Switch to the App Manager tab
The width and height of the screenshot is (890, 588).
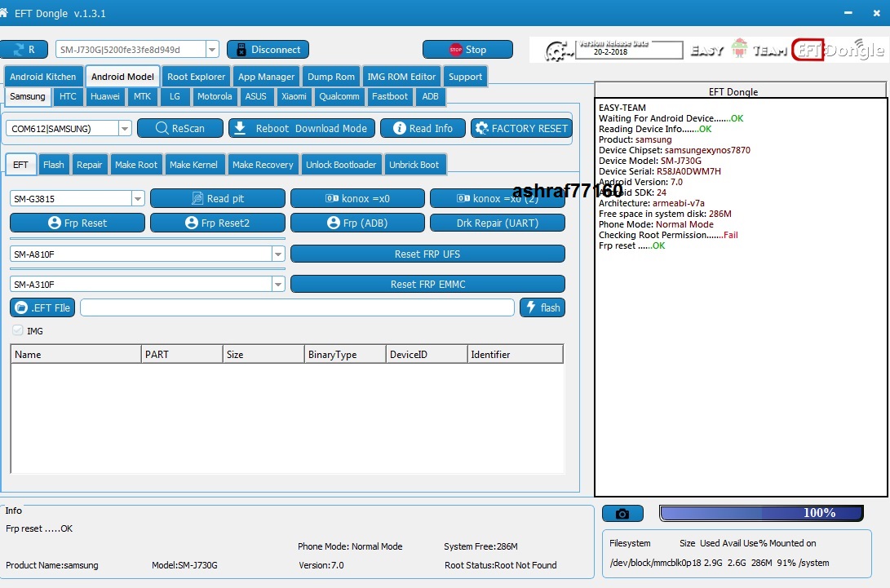click(x=266, y=77)
